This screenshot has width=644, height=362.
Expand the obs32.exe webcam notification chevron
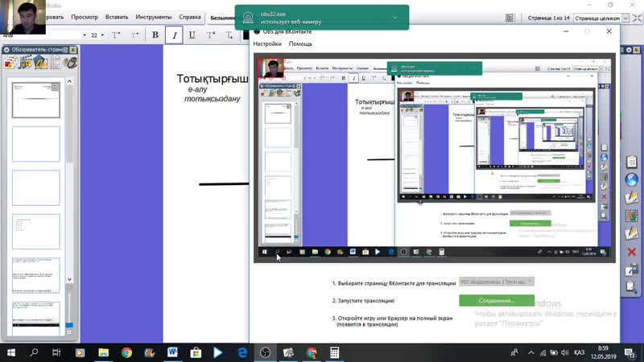(x=394, y=16)
